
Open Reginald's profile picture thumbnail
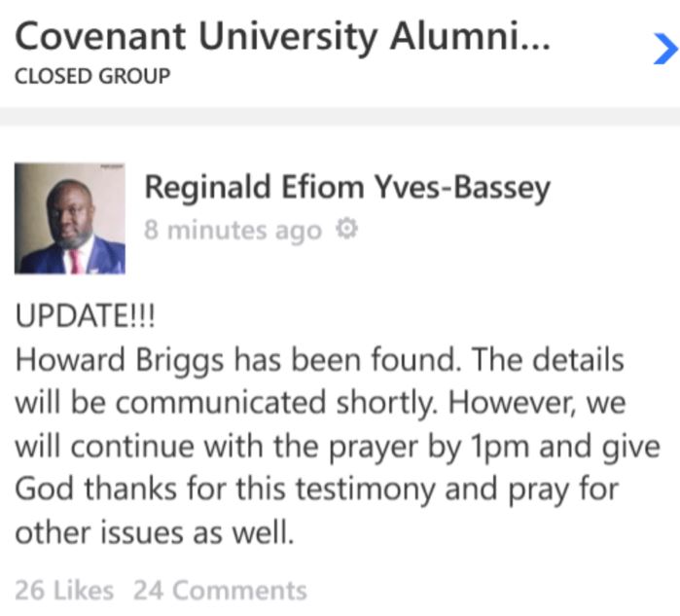click(x=70, y=218)
